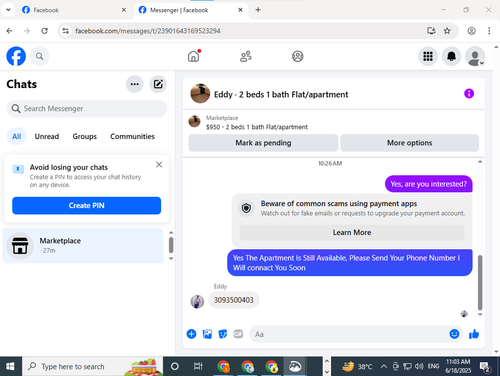This screenshot has height=376, width=500.
Task: Reload the current page
Action: pyautogui.click(x=44, y=31)
